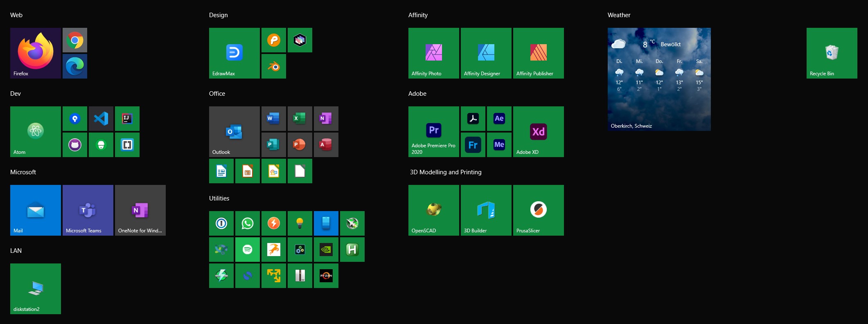Open the gears icon tile
Screen dimensions: 868x324
pyautogui.click(x=300, y=250)
